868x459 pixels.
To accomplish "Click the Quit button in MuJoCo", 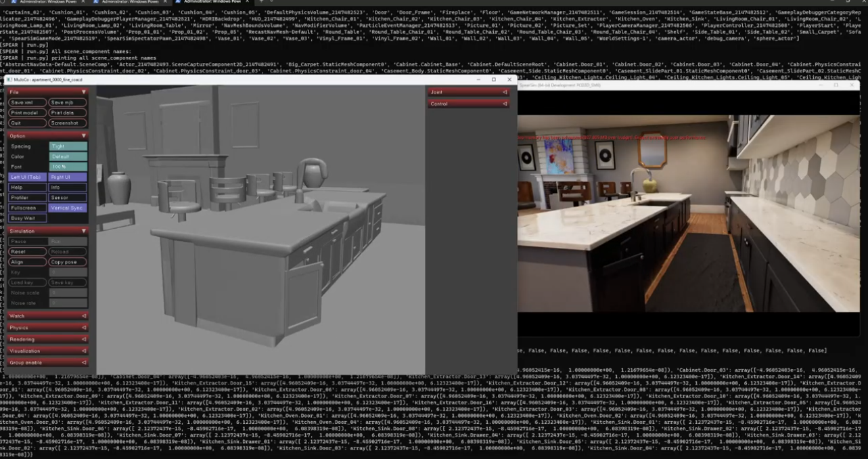I will click(x=28, y=123).
